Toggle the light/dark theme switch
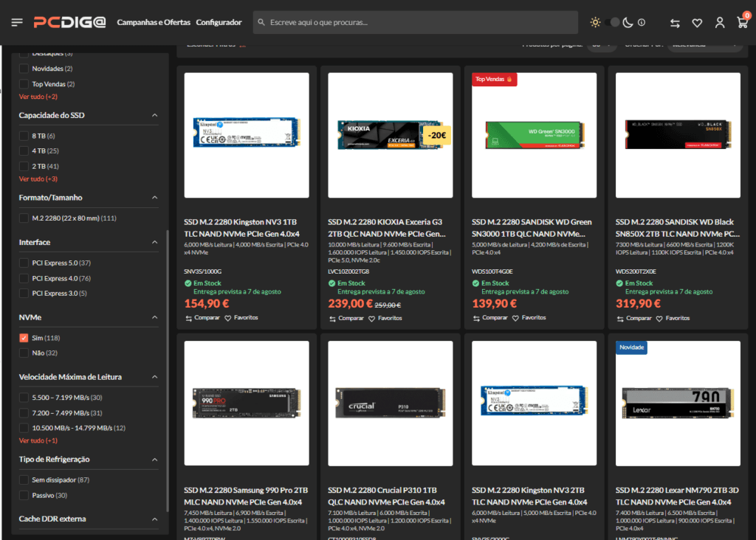This screenshot has height=540, width=756. [x=611, y=22]
